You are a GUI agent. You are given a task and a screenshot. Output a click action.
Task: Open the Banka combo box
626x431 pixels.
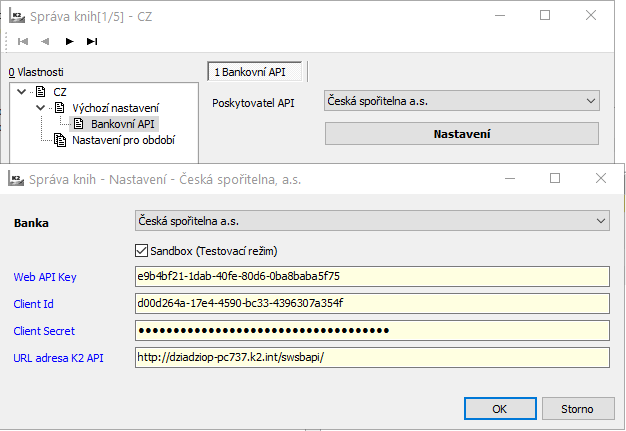pos(372,221)
